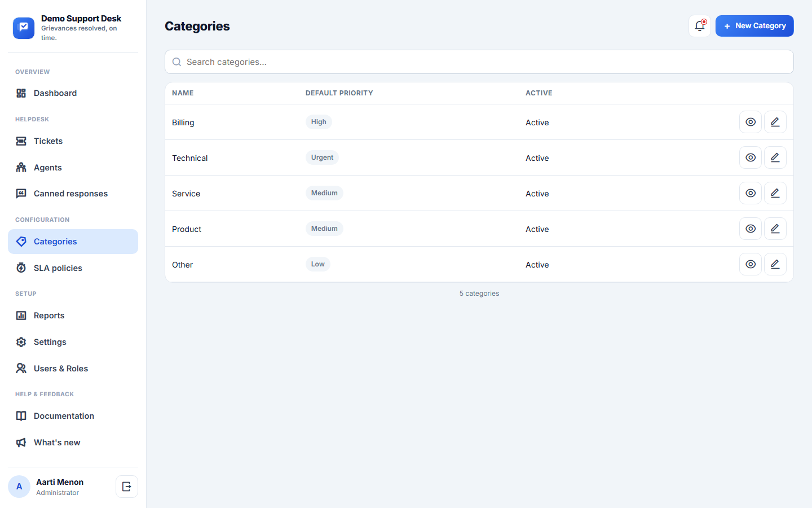
Task: Click the Product category name
Action: 187,229
